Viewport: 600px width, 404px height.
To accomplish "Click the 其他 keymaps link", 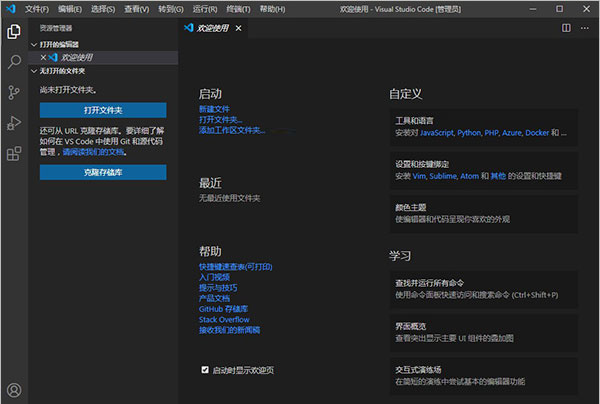I will coord(498,176).
